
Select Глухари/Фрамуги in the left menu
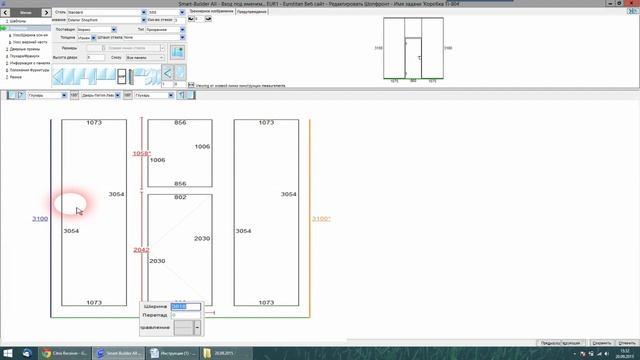[25, 56]
